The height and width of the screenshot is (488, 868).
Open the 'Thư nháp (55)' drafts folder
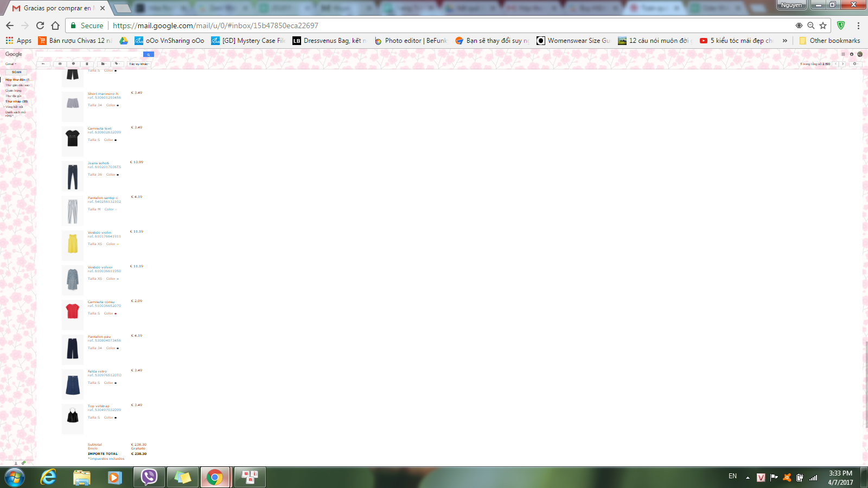[x=16, y=101]
